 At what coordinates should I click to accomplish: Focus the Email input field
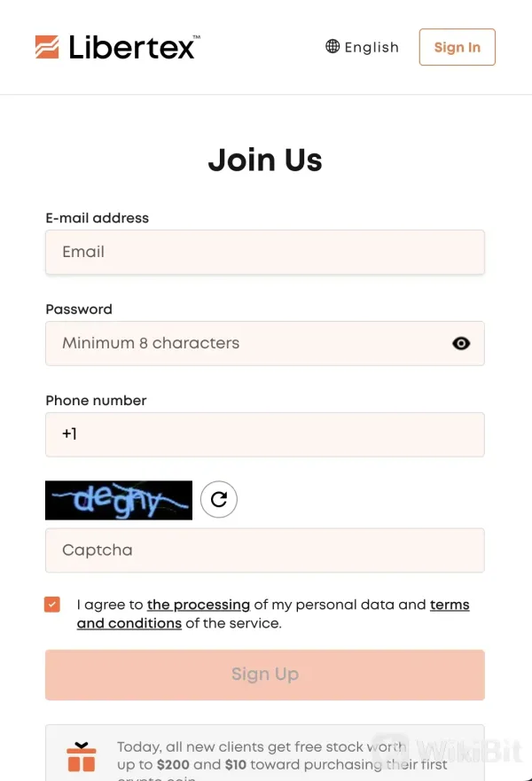[264, 252]
